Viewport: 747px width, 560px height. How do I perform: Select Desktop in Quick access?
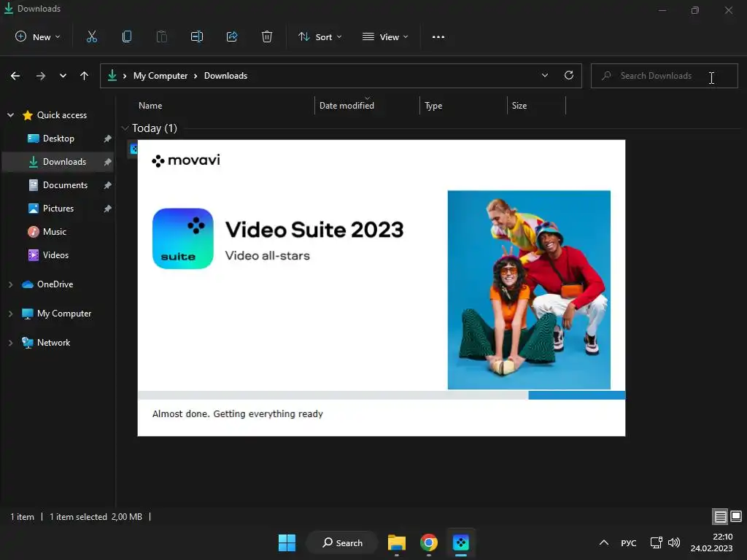coord(58,138)
